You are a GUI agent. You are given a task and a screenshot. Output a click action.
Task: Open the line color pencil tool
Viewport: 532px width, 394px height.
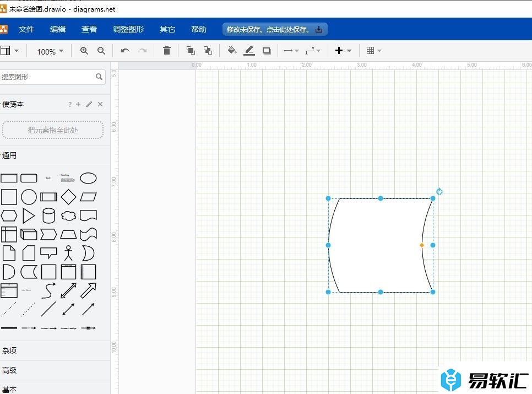click(249, 51)
